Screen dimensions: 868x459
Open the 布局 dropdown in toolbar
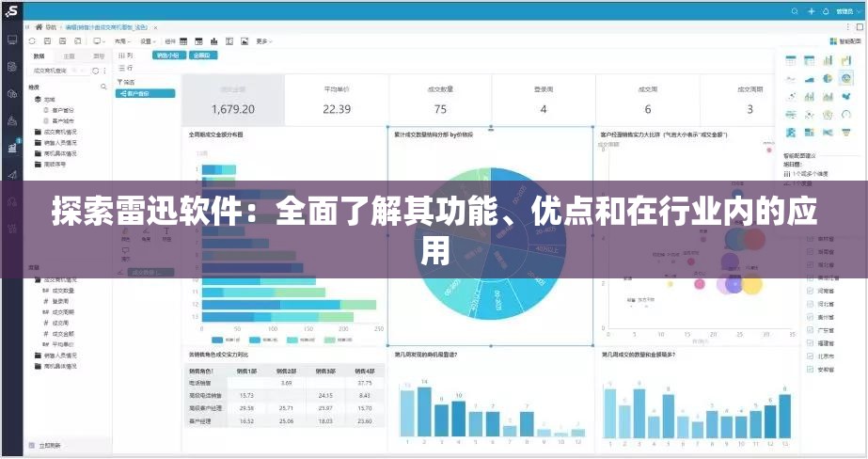(122, 41)
